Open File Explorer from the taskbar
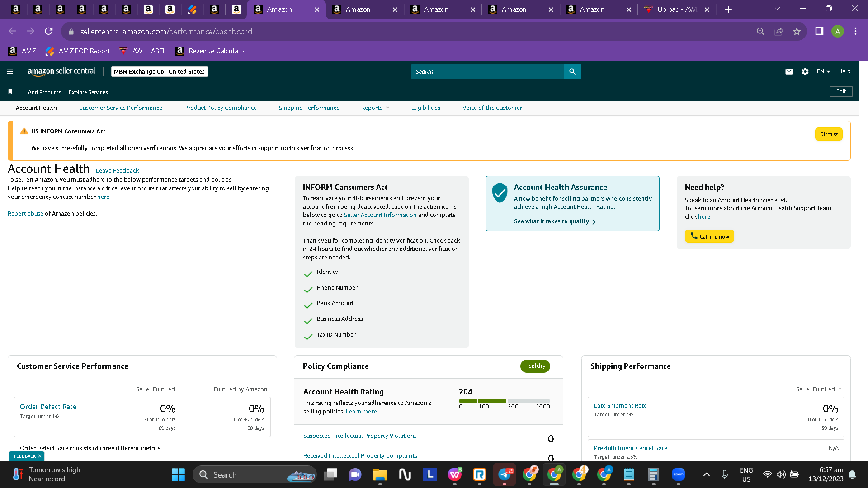Image resolution: width=868 pixels, height=488 pixels. click(380, 474)
